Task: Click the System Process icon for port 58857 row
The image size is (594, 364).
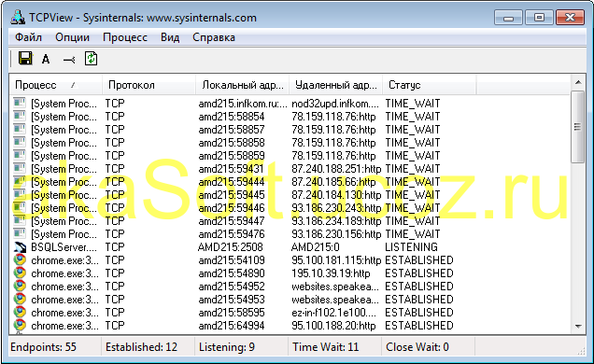Action: (x=20, y=130)
